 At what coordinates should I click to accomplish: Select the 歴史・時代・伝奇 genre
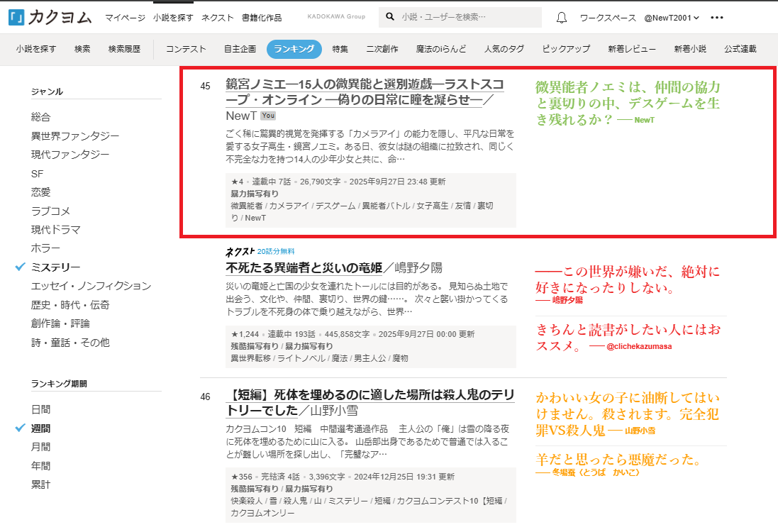click(x=70, y=305)
